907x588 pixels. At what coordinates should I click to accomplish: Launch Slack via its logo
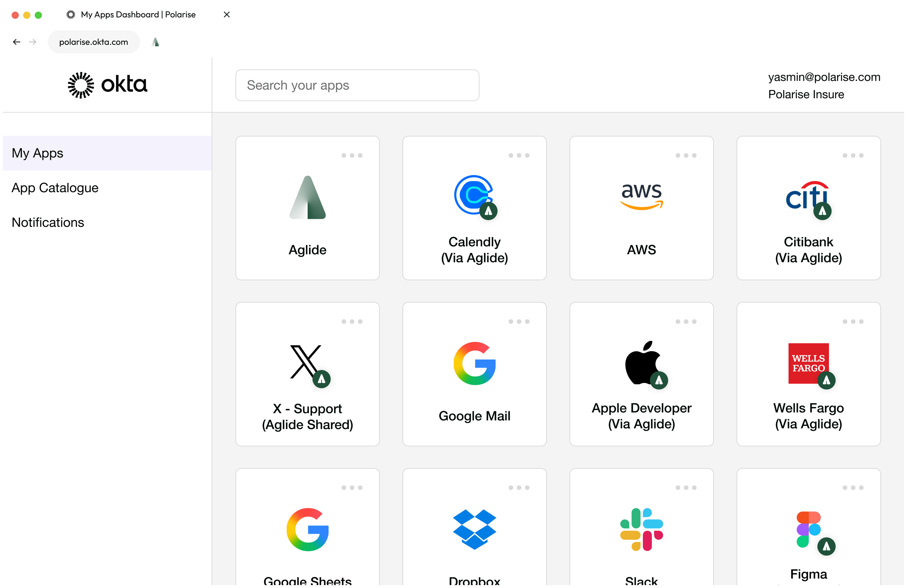pos(641,529)
